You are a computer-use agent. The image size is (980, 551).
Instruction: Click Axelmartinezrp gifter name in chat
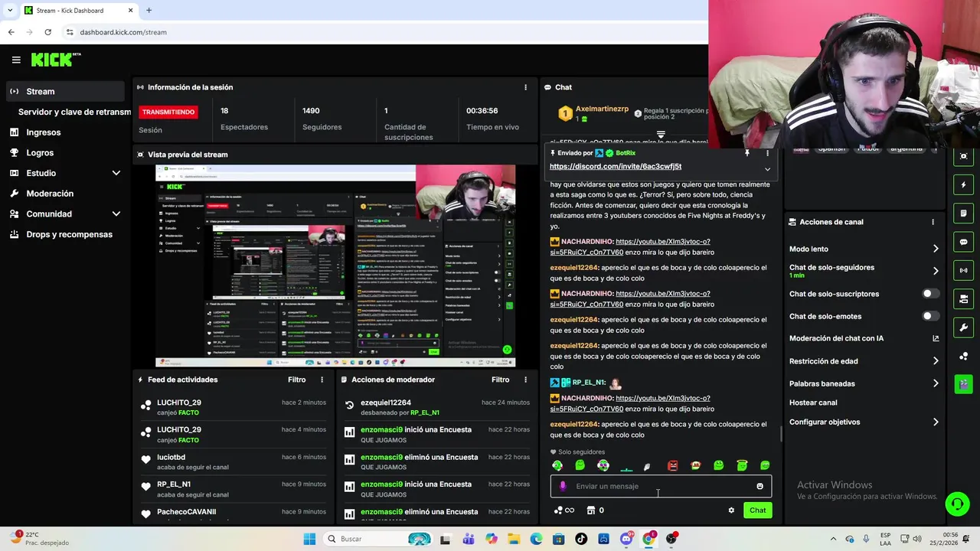[x=602, y=109]
